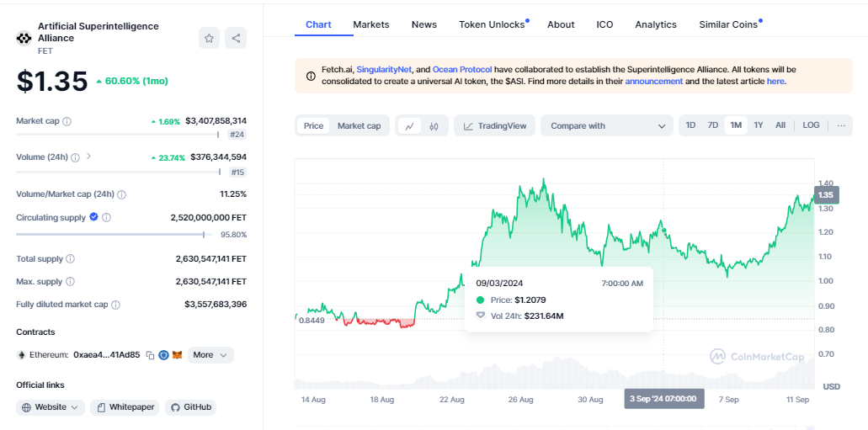Open the Whitepaper link button
868x430 pixels.
pos(125,407)
